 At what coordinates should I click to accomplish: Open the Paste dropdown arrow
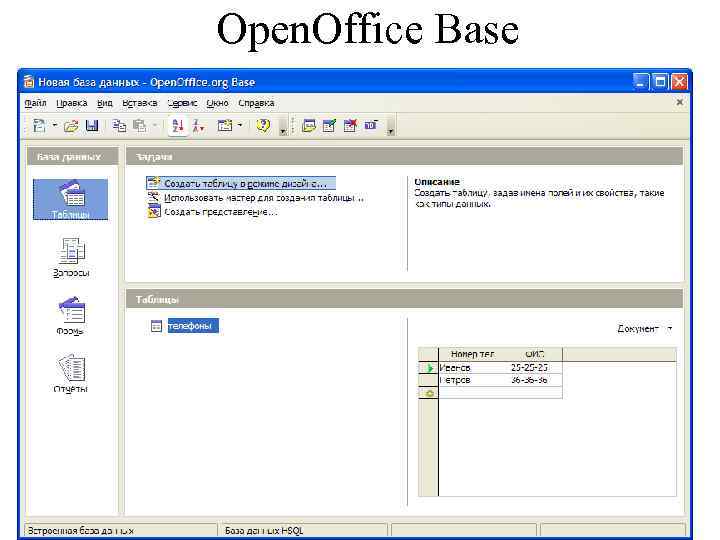click(155, 125)
